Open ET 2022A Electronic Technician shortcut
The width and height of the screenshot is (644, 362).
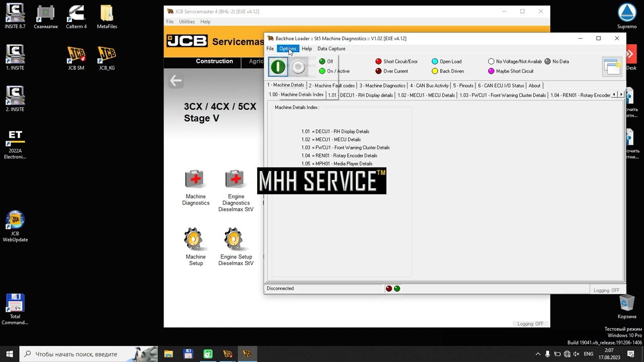pos(15,144)
